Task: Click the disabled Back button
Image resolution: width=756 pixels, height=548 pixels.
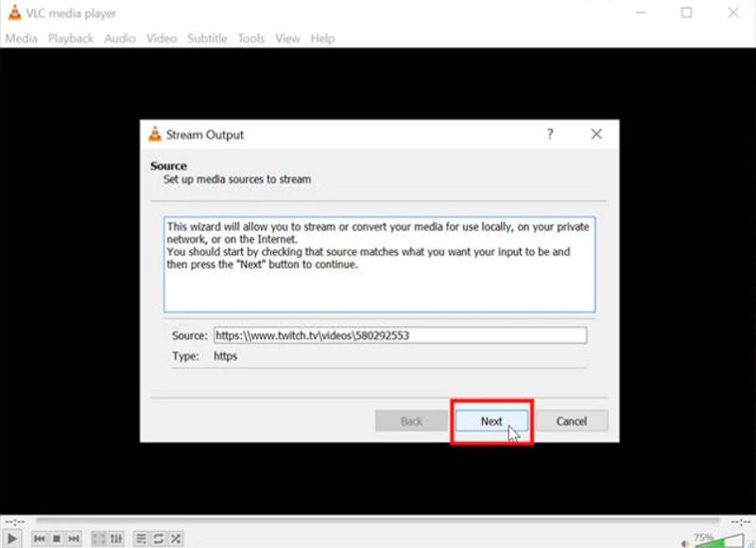Action: point(411,421)
